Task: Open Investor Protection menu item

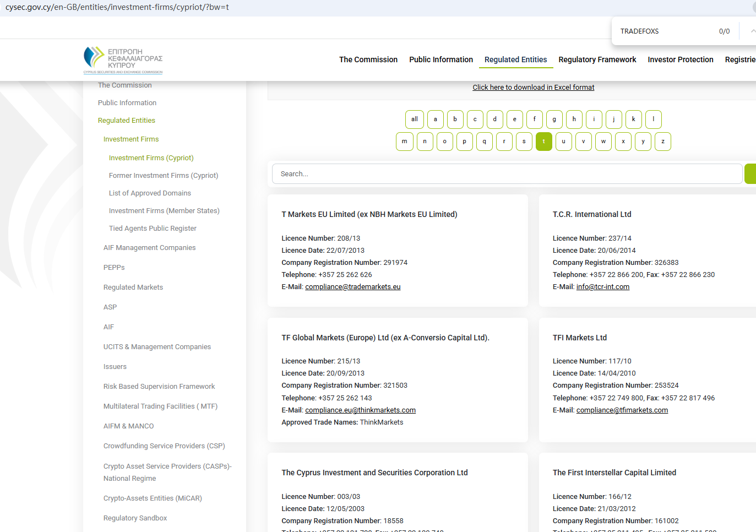Action: 680,59
